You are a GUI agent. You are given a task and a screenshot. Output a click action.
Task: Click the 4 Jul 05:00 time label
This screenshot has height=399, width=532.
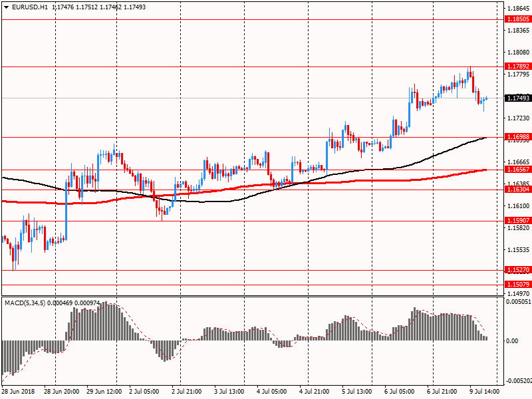(x=271, y=391)
